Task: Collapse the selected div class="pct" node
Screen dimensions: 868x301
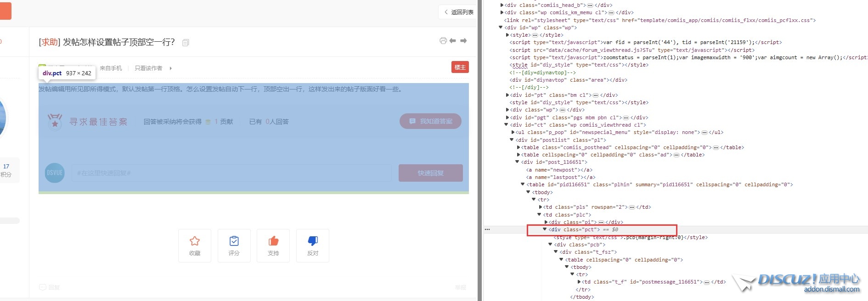Action: 545,229
